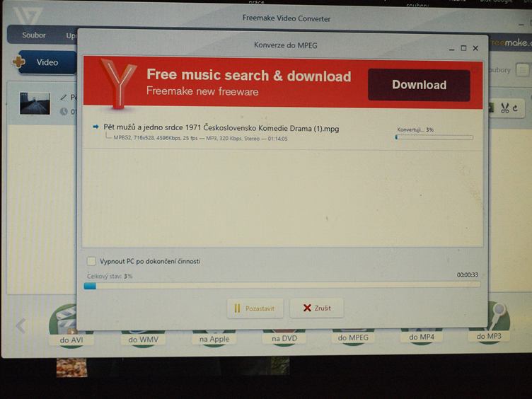Image resolution: width=532 pixels, height=399 pixels.
Task: Pause conversion with Pozastavit button
Action: pos(255,308)
